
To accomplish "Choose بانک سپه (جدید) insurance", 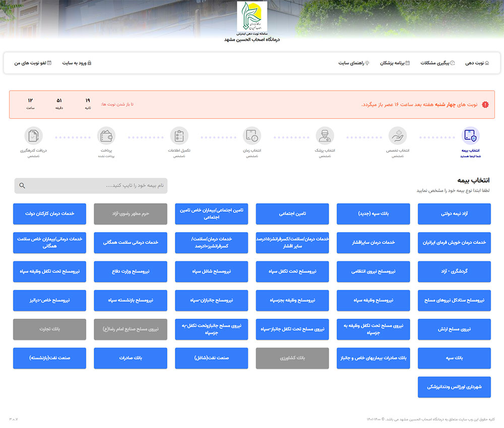I will coord(373,214).
